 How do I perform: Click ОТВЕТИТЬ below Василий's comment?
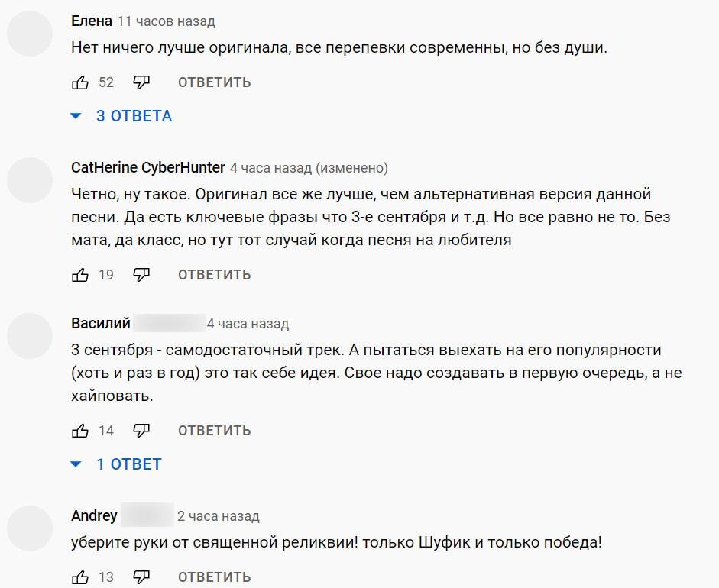point(213,430)
